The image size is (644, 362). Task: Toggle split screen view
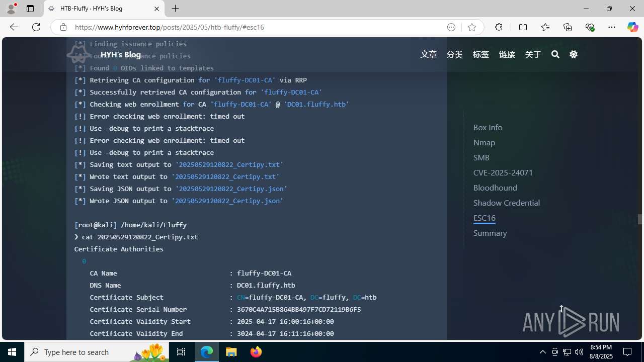coord(523,27)
